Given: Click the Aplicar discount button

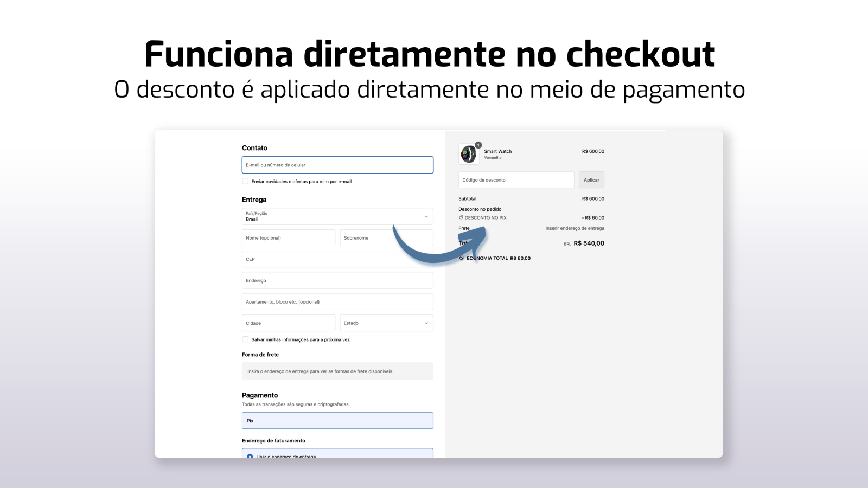Looking at the screenshot, I should click(591, 180).
